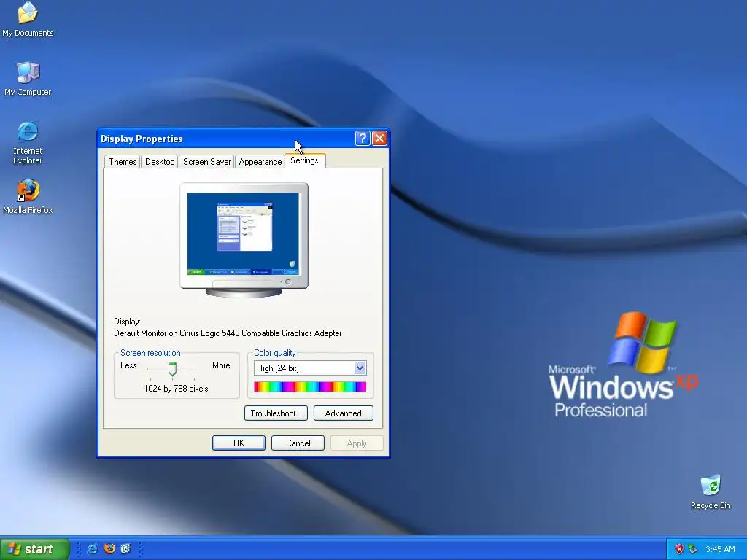This screenshot has width=747, height=560.
Task: Click the screen resolution slider thumb
Action: pyautogui.click(x=172, y=368)
